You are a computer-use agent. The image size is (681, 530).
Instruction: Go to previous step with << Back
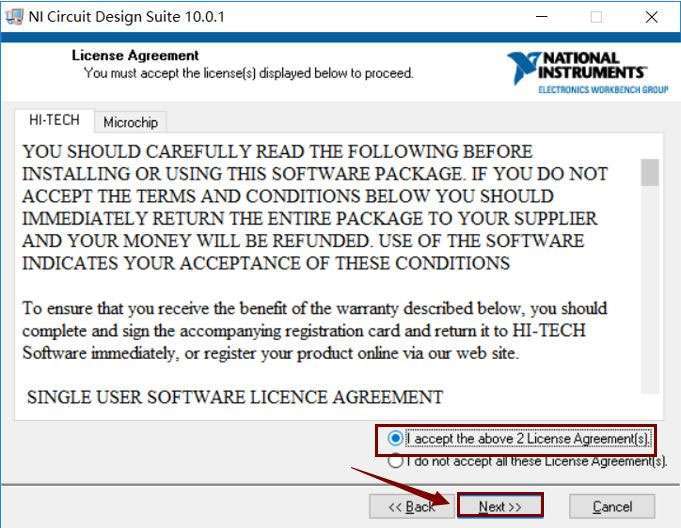(x=411, y=507)
